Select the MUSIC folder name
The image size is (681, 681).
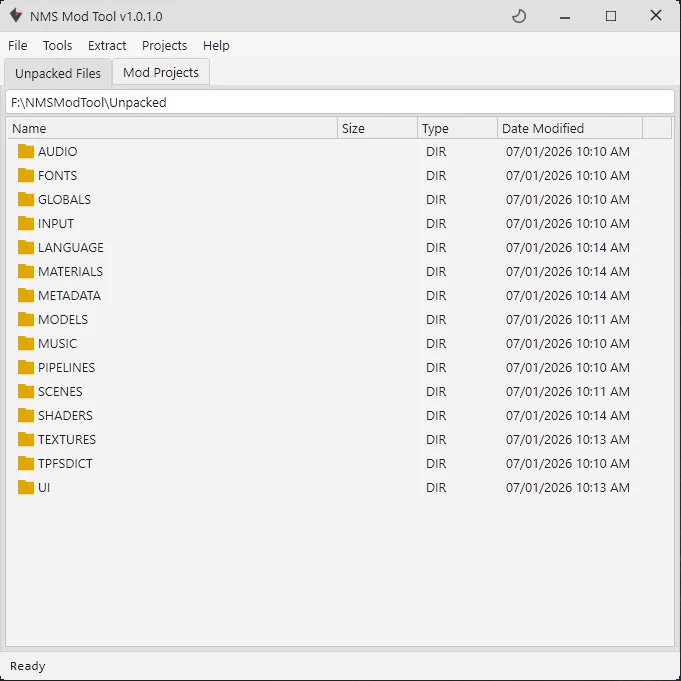(57, 343)
